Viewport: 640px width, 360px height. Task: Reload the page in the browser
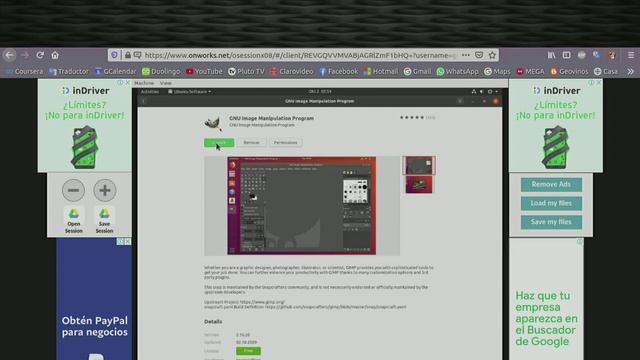tap(40, 55)
